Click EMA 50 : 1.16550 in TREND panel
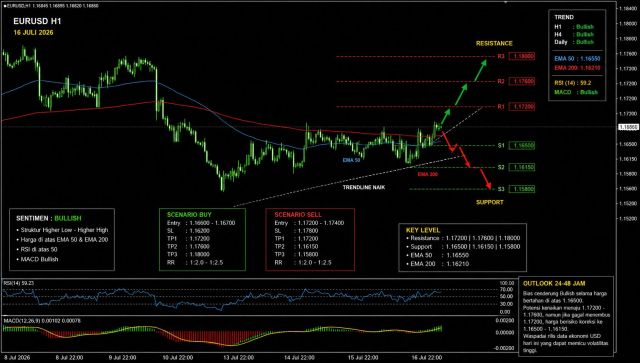Image resolution: width=640 pixels, height=363 pixels. coord(577,59)
